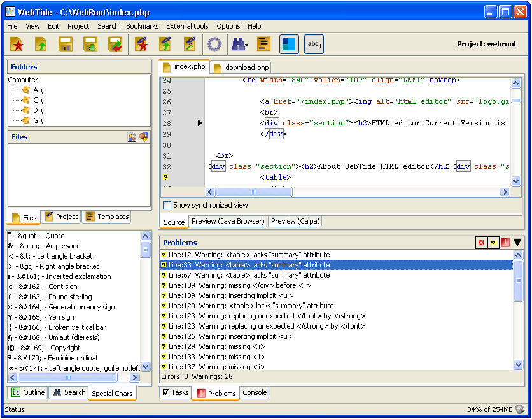Image resolution: width=532 pixels, height=419 pixels.
Task: Select the Source view tab
Action: pyautogui.click(x=174, y=222)
